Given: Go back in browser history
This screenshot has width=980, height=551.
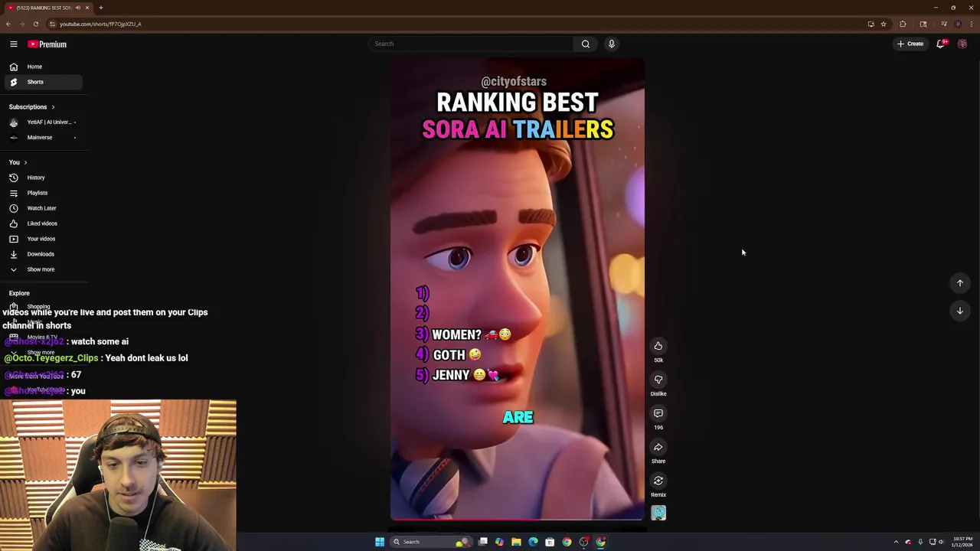Looking at the screenshot, I should coord(8,24).
